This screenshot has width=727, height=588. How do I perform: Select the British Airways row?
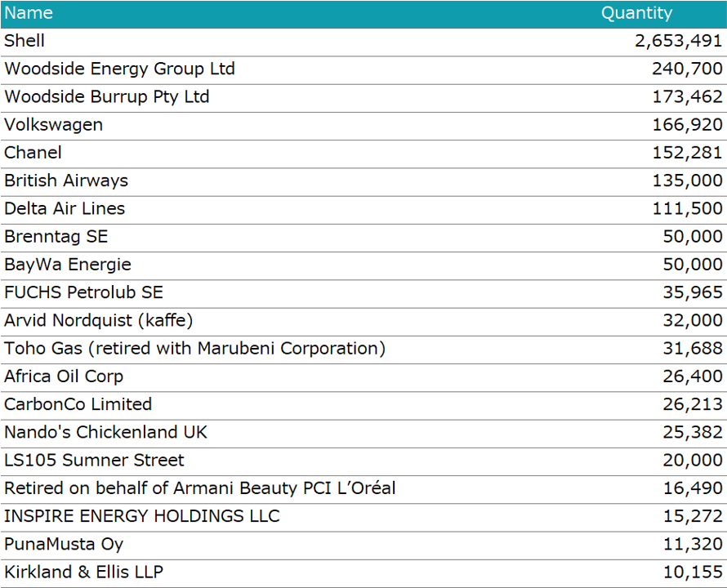[x=66, y=180]
